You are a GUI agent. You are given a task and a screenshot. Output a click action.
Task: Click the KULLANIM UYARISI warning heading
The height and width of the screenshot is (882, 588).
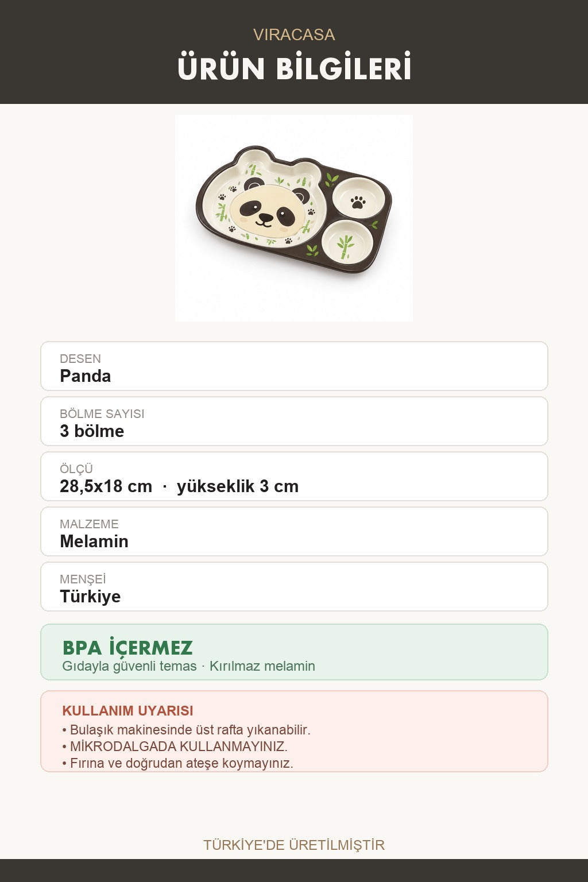(127, 711)
